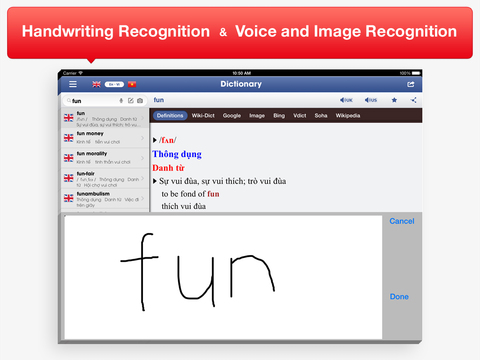This screenshot has height=360, width=480.
Task: Cancel the handwriting input
Action: click(x=402, y=221)
